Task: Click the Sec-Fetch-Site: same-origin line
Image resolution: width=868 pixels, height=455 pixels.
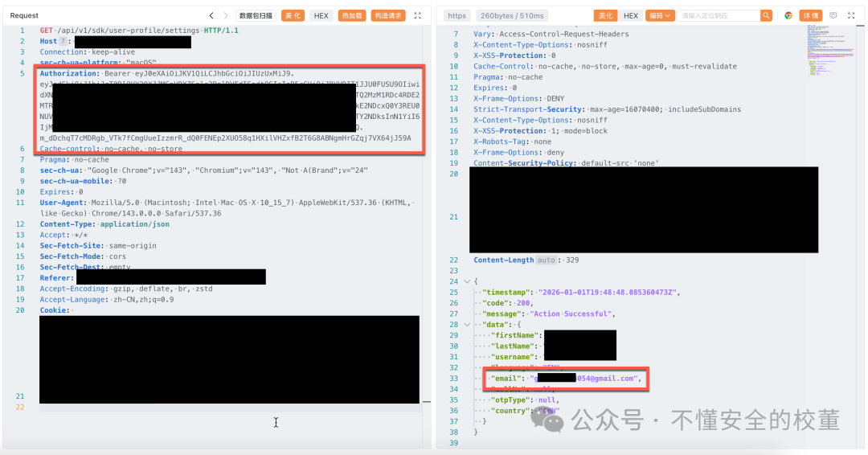Action: (x=98, y=246)
